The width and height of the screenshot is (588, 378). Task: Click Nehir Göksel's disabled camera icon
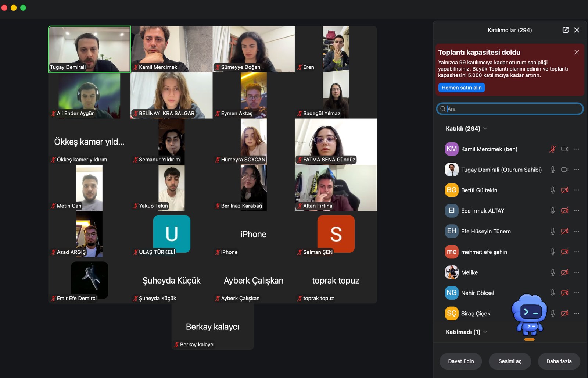565,293
